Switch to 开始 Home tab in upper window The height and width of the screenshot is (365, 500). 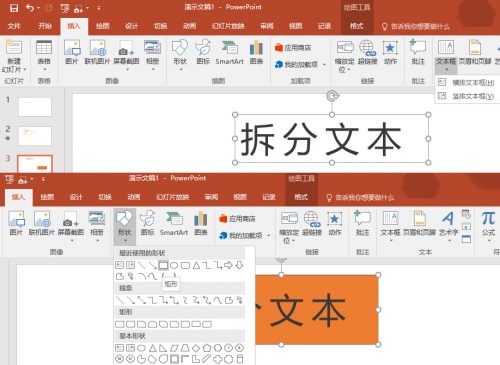point(45,26)
